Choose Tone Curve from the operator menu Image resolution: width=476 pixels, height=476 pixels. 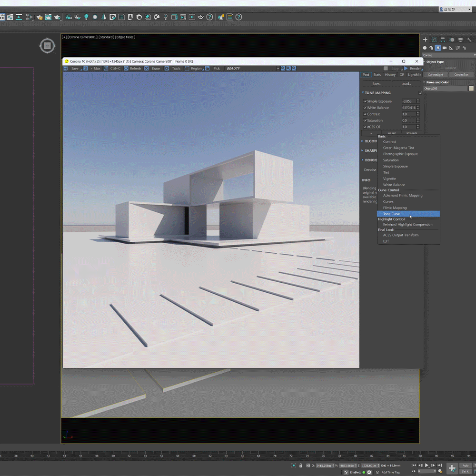pyautogui.click(x=392, y=214)
